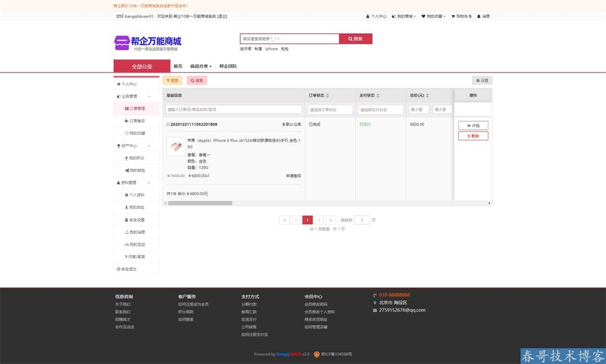Click 申请售后 for the iPhone order

[293, 176]
